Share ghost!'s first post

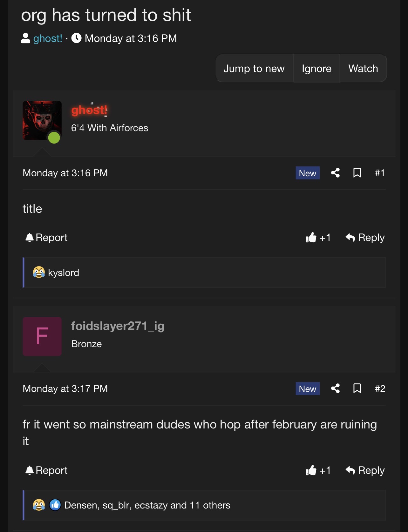335,173
